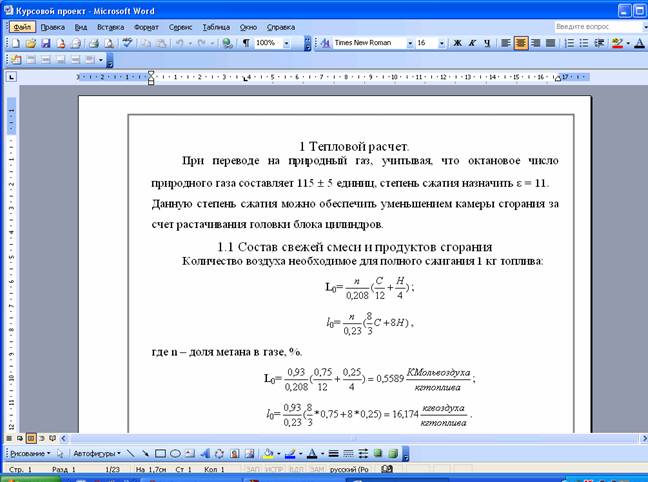This screenshot has width=648, height=482.
Task: Open the Правка menu
Action: tap(52, 27)
